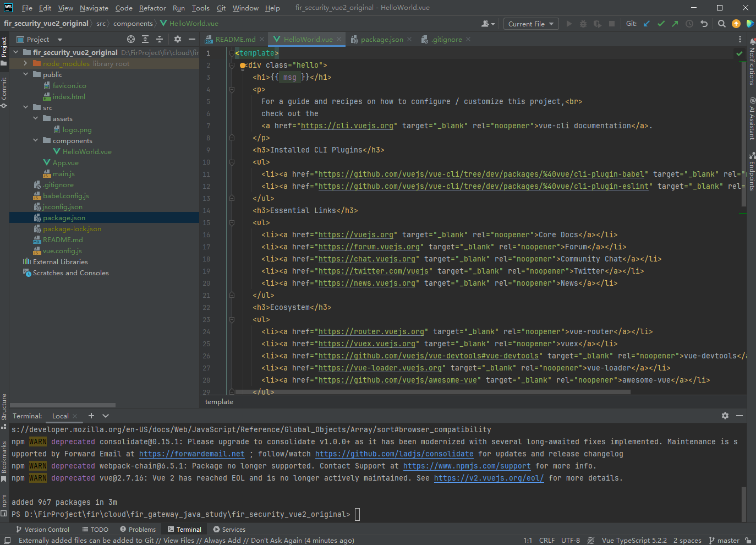
Task: Click Project panel horizontal scrollbar
Action: click(63, 405)
